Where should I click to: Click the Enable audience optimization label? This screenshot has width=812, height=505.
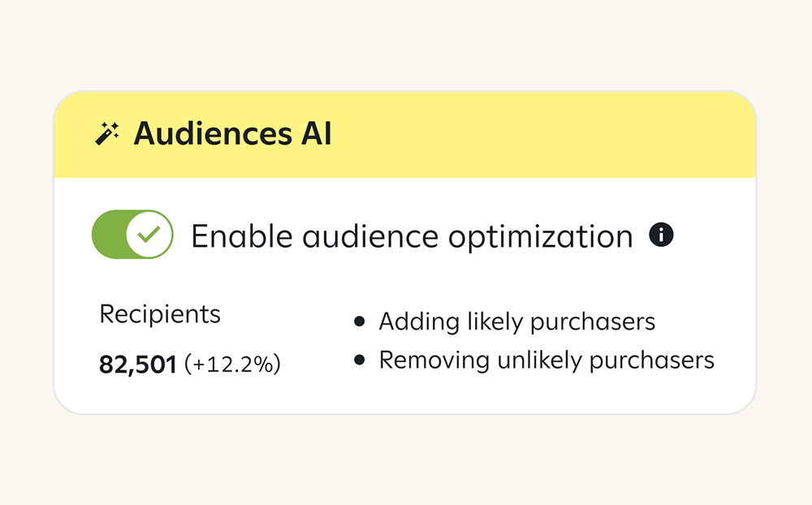[x=412, y=237]
